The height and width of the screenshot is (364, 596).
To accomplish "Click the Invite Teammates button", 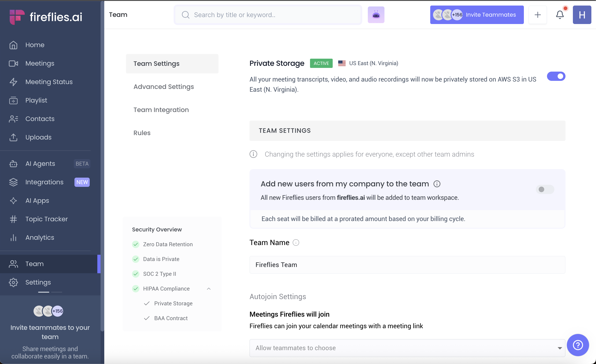I will coord(476,15).
